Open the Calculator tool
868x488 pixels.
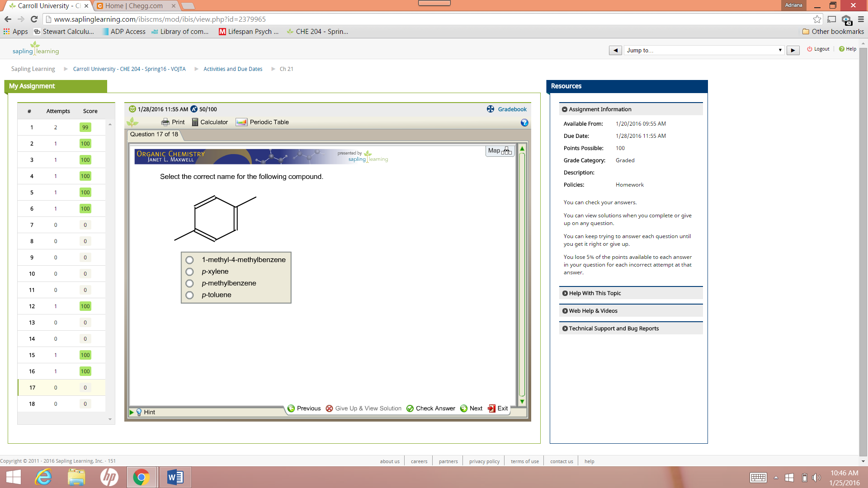(x=209, y=122)
